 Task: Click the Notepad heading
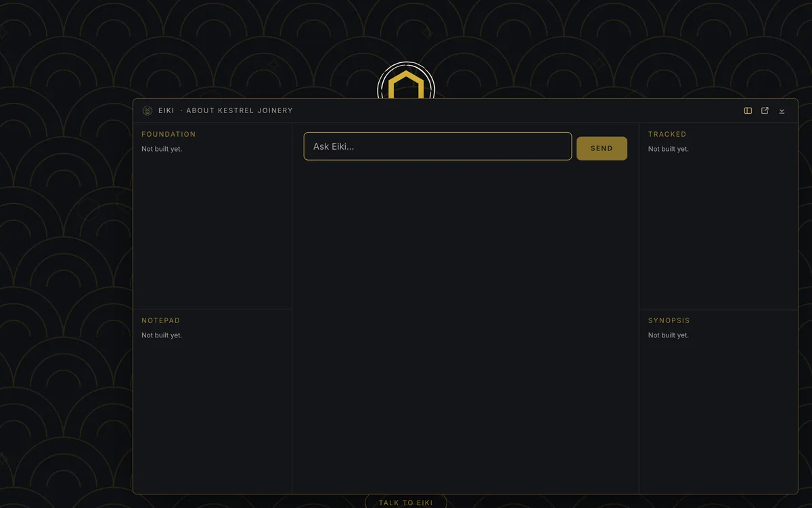(161, 320)
